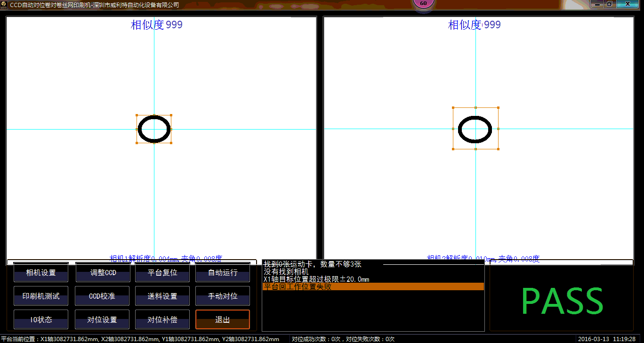The height and width of the screenshot is (343, 644).
Task: Start 自动运行 automatic run
Action: 223,272
